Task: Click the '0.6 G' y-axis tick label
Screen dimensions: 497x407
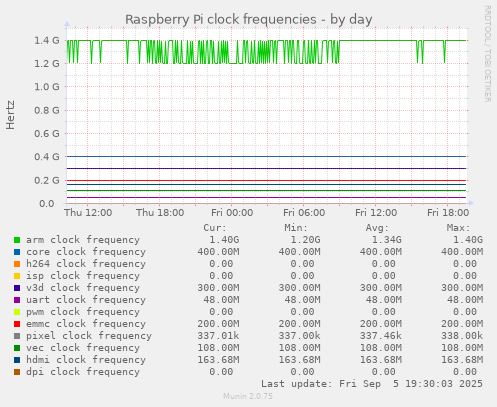Action: click(x=47, y=133)
